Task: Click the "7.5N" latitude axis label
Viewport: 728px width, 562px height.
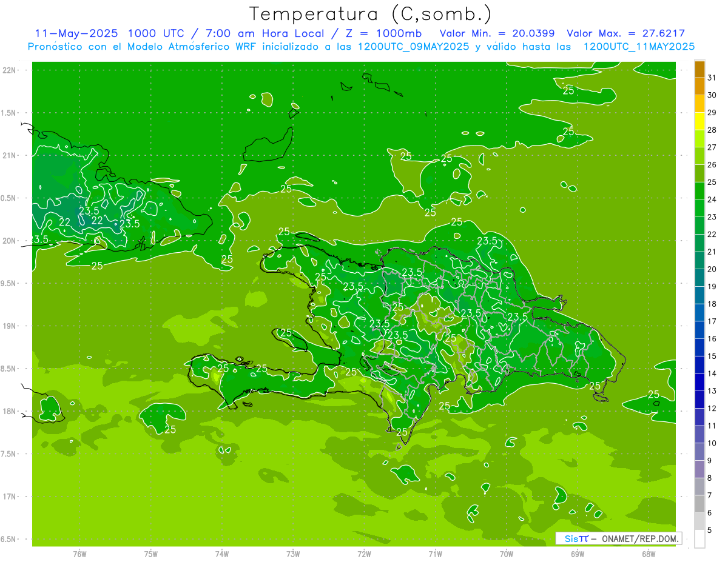Action: click(x=9, y=454)
